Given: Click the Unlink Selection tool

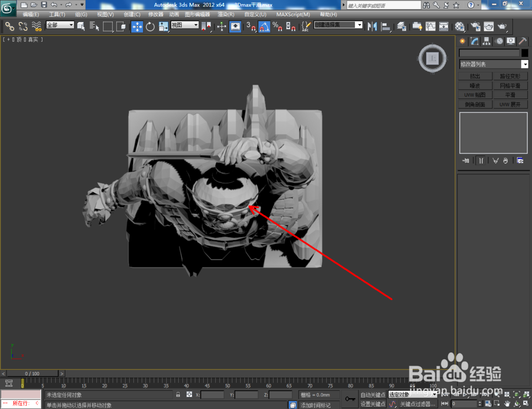Looking at the screenshot, I should click(23, 26).
